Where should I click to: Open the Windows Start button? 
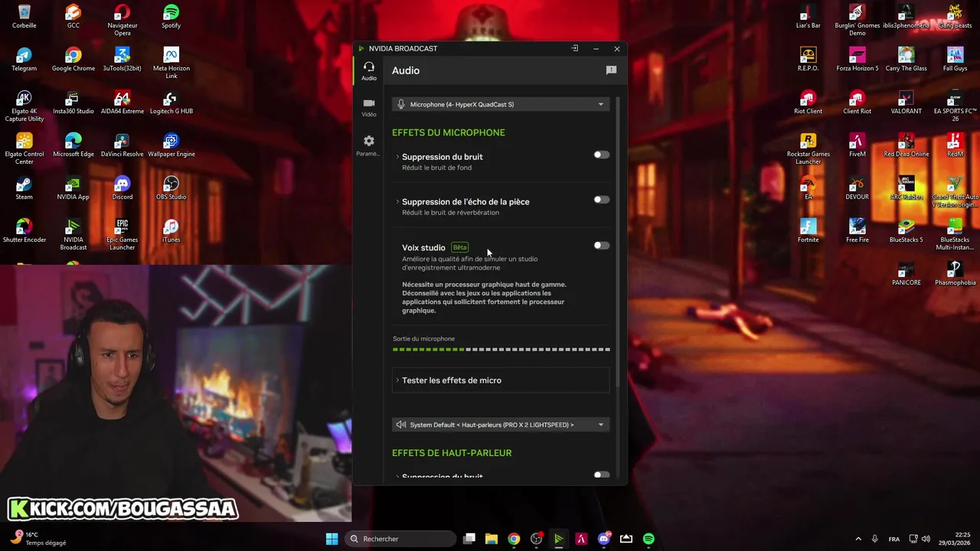pyautogui.click(x=332, y=539)
